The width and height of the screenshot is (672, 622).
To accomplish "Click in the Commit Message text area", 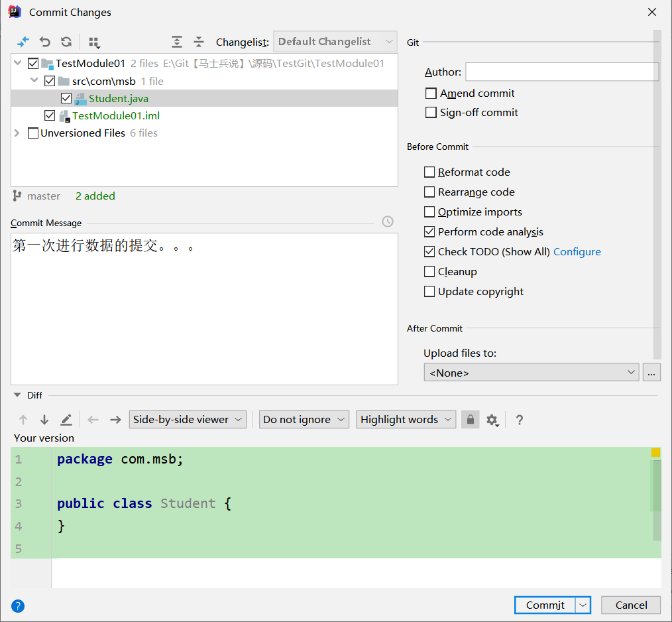I will pos(204,309).
